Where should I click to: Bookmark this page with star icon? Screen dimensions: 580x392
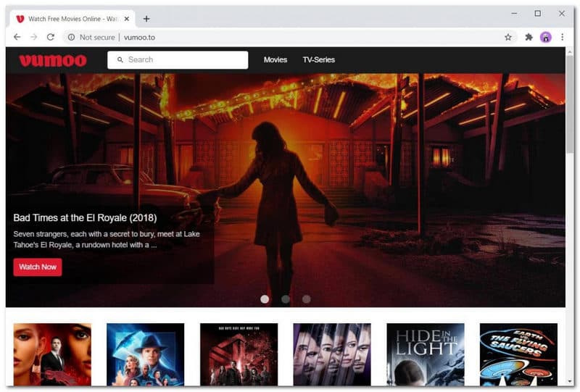tap(508, 37)
